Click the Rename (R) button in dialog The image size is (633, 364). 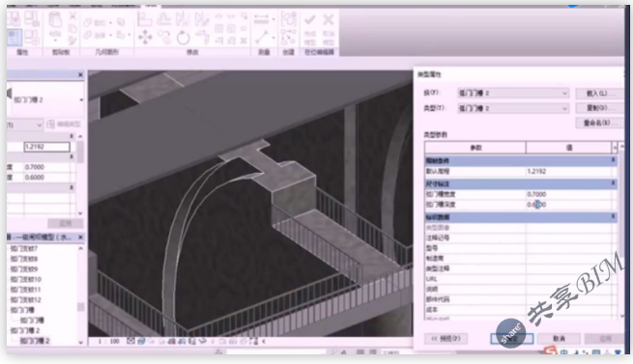599,123
